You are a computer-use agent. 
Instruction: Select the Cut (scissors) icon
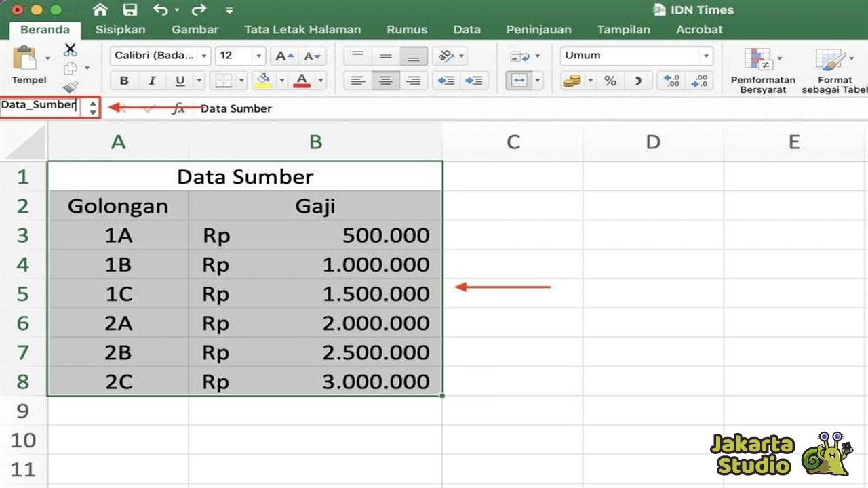[70, 49]
